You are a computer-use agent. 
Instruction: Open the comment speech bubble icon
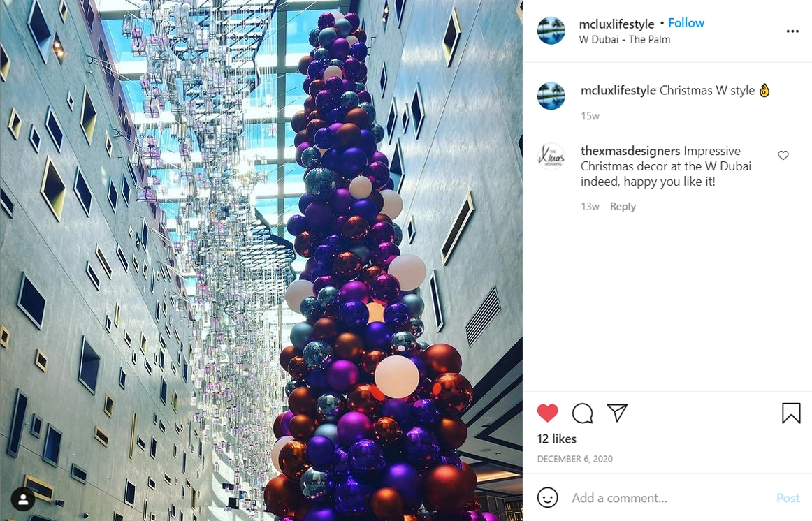click(x=583, y=413)
